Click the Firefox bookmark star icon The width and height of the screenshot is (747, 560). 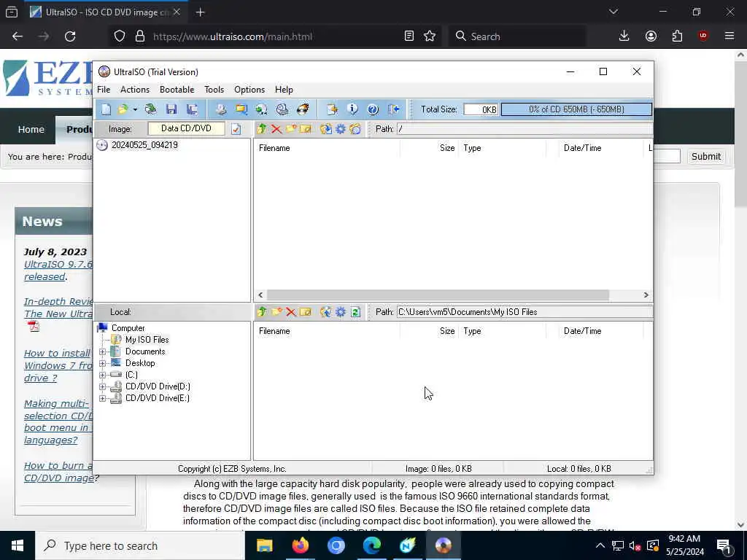point(430,36)
